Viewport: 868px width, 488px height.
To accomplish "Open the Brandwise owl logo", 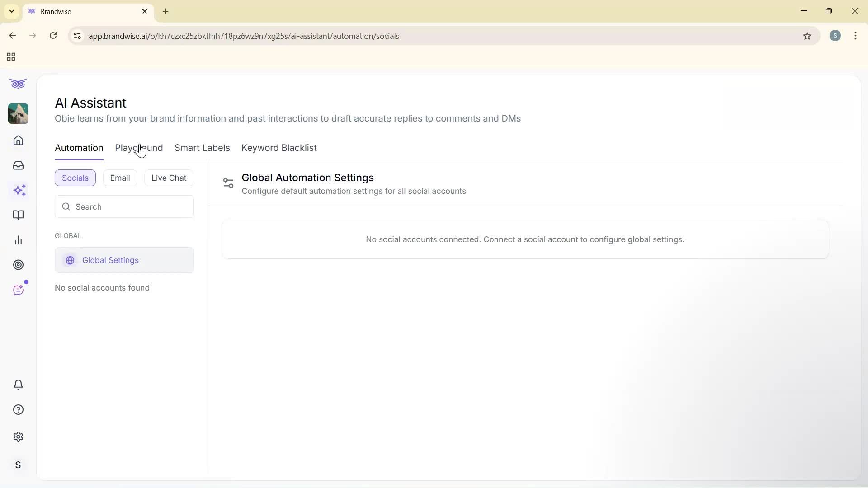I will (18, 84).
